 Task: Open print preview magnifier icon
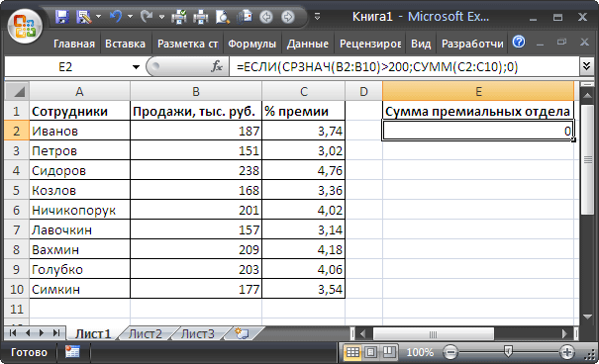222,17
